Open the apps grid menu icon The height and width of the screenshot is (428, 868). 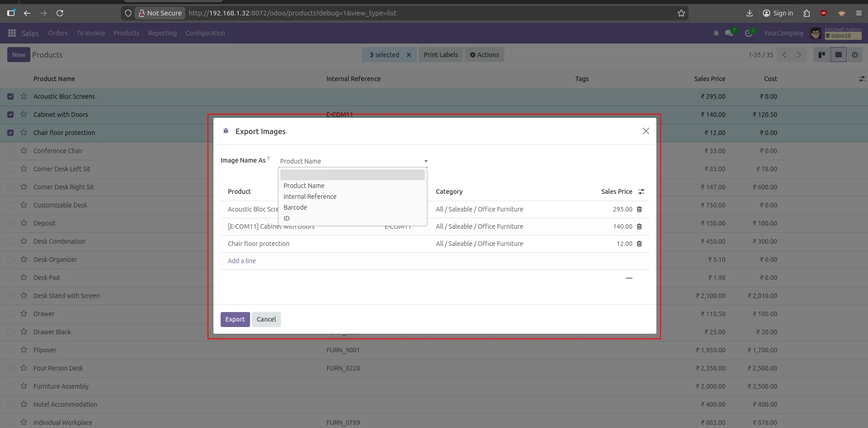click(12, 33)
